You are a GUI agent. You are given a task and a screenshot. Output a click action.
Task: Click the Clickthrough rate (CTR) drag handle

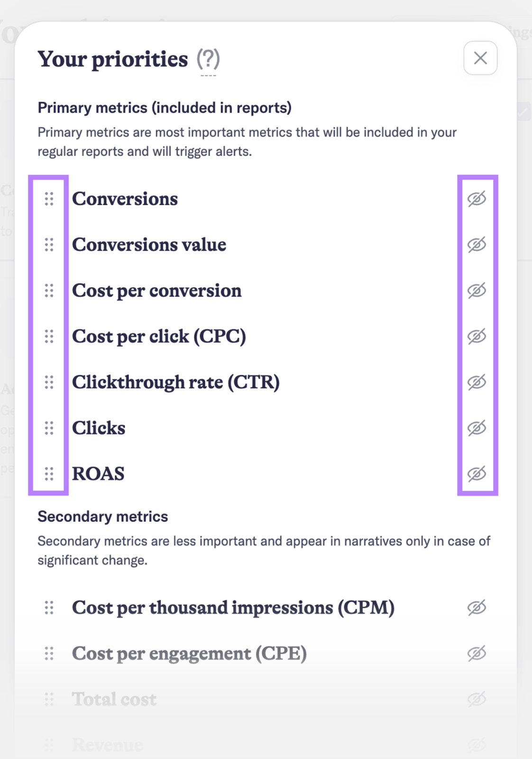pyautogui.click(x=49, y=382)
